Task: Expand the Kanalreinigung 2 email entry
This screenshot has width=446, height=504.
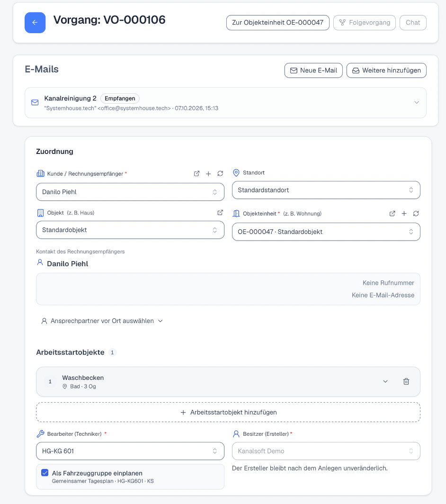Action: tap(225, 102)
